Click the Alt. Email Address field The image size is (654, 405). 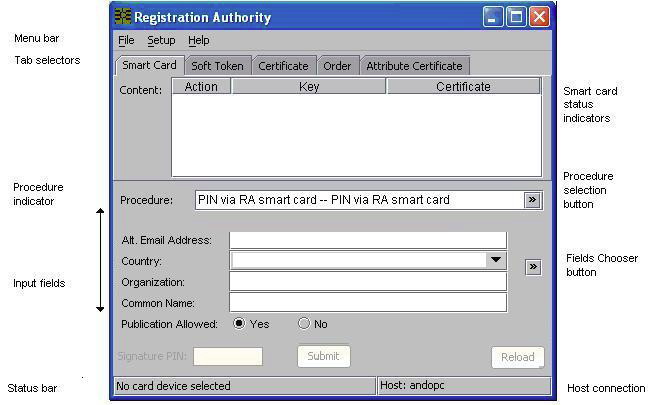[367, 240]
